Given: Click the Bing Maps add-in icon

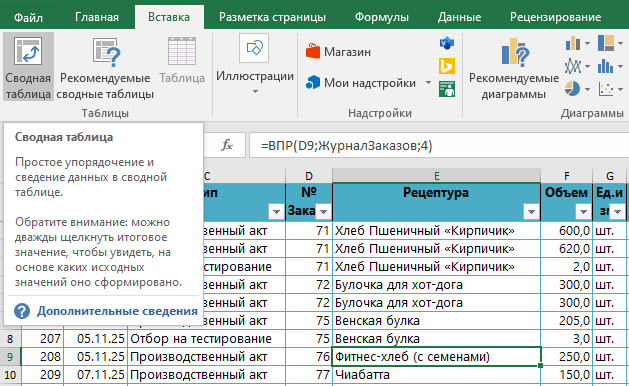Looking at the screenshot, I should pyautogui.click(x=446, y=66).
